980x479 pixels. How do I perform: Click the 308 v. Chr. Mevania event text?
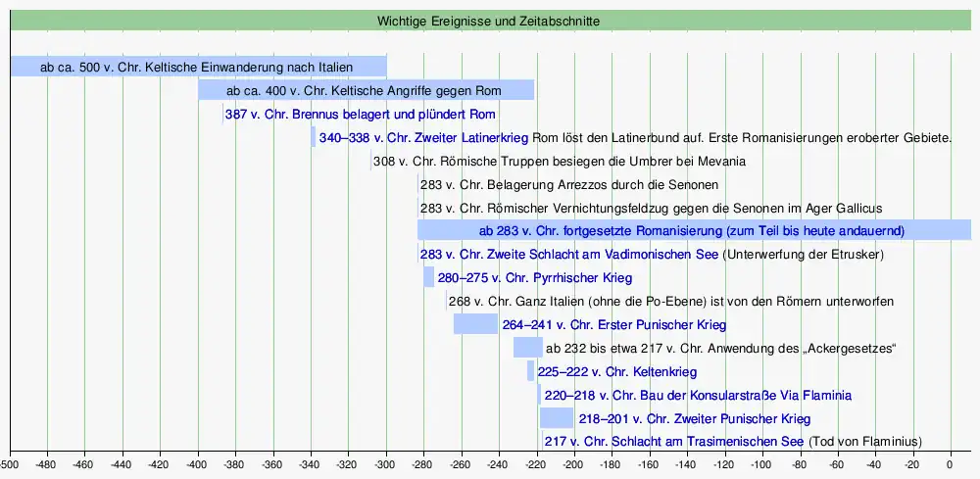560,162
